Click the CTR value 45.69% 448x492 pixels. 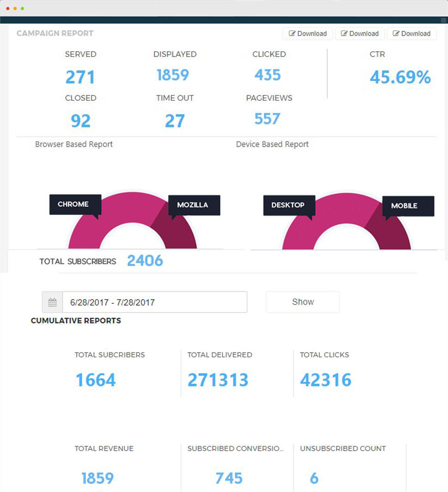[x=400, y=77]
